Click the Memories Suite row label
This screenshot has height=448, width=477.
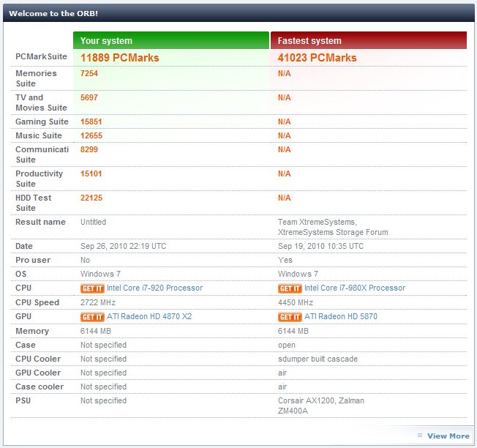36,78
